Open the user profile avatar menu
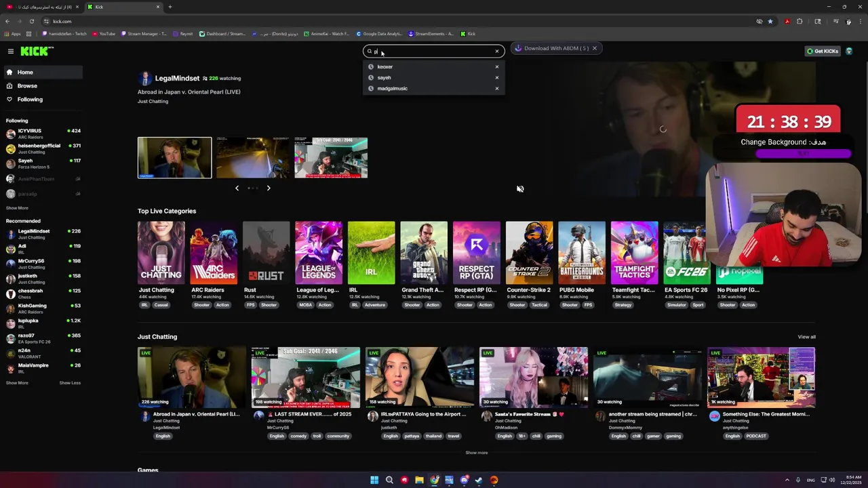This screenshot has height=488, width=868. (849, 52)
